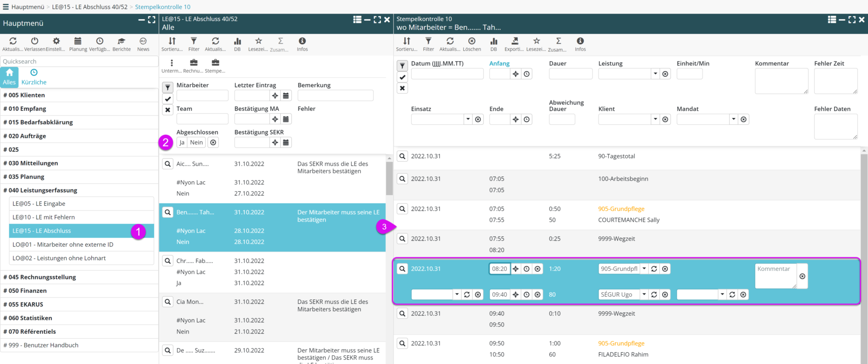Viewport: 868px width, 364px height.
Task: Open LE@10 - LE mit Fehlern menu item
Action: point(44,217)
